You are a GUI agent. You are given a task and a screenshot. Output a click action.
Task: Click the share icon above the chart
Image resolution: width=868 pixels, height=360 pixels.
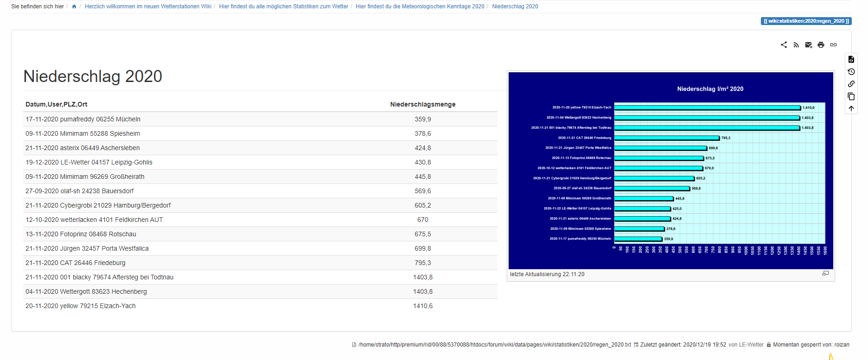784,45
